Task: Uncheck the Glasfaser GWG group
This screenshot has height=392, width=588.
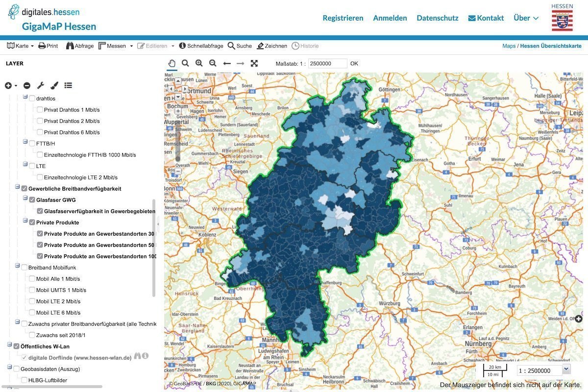Action: [32, 200]
